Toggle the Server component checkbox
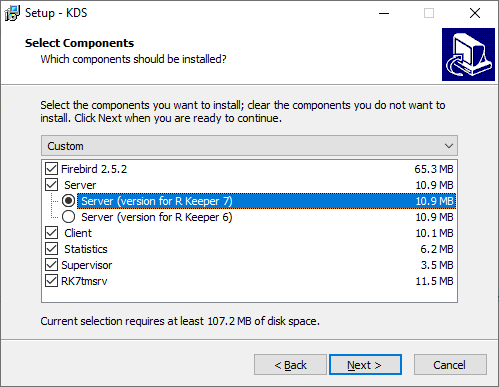Image resolution: width=499 pixels, height=387 pixels. 51,185
